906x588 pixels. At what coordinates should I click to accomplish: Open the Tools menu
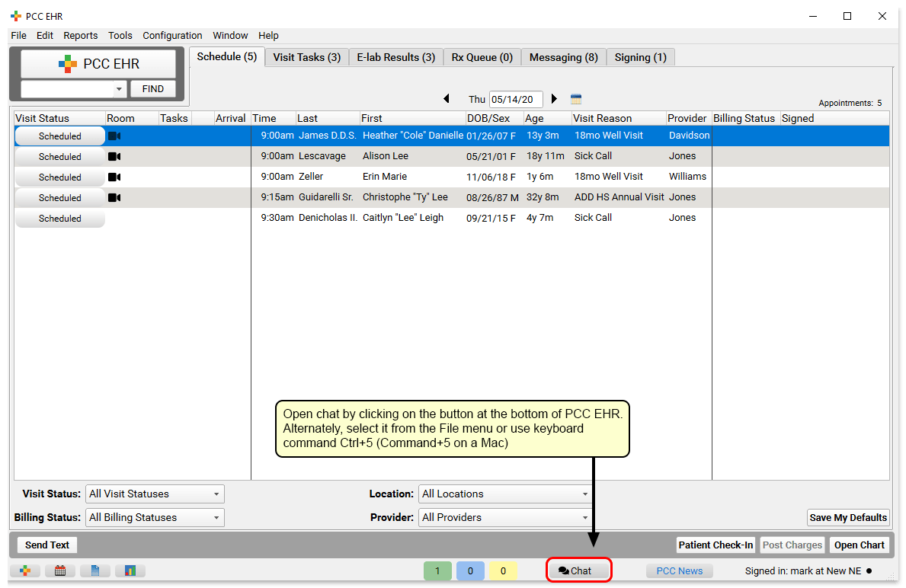pyautogui.click(x=120, y=35)
